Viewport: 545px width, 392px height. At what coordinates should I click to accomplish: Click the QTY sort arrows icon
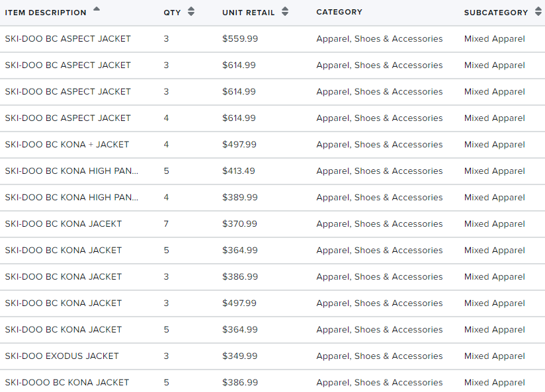pos(191,11)
